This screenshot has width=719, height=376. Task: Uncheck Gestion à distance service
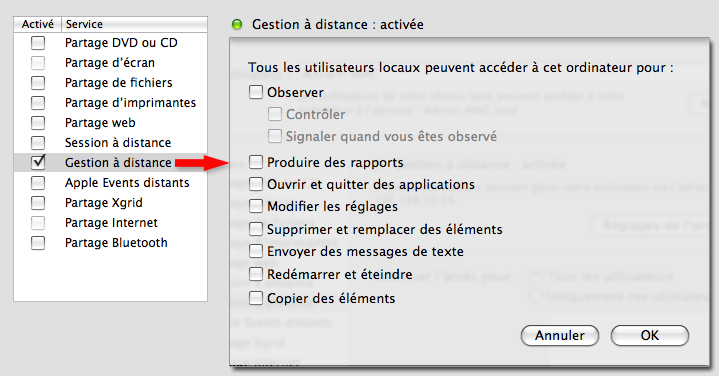click(x=38, y=162)
